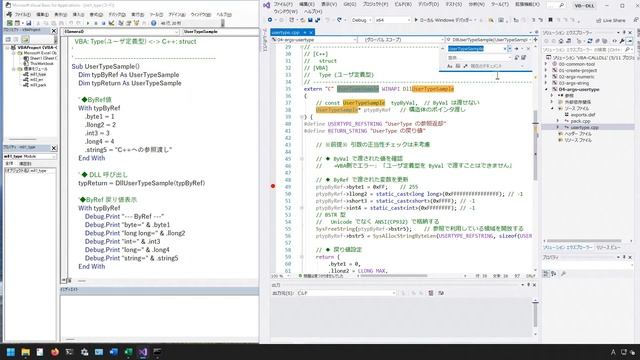Close the editor find box
This screenshot has width=640, height=360.
coord(528,49)
